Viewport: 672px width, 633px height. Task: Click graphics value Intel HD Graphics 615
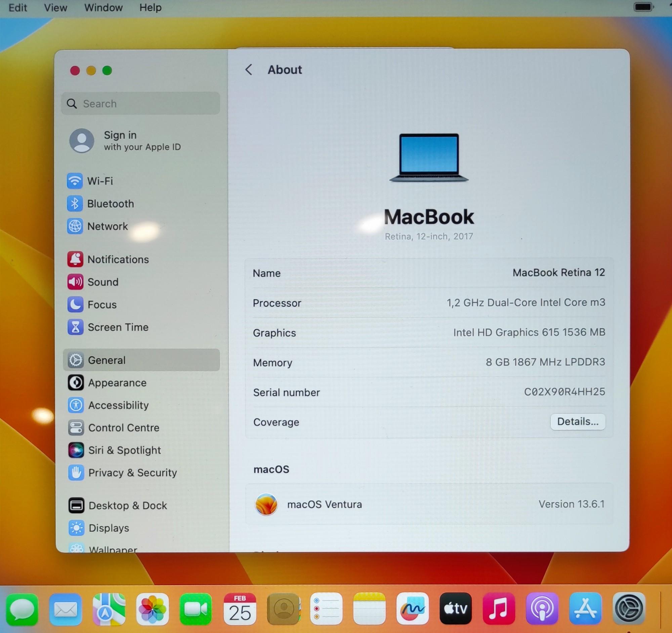click(529, 332)
